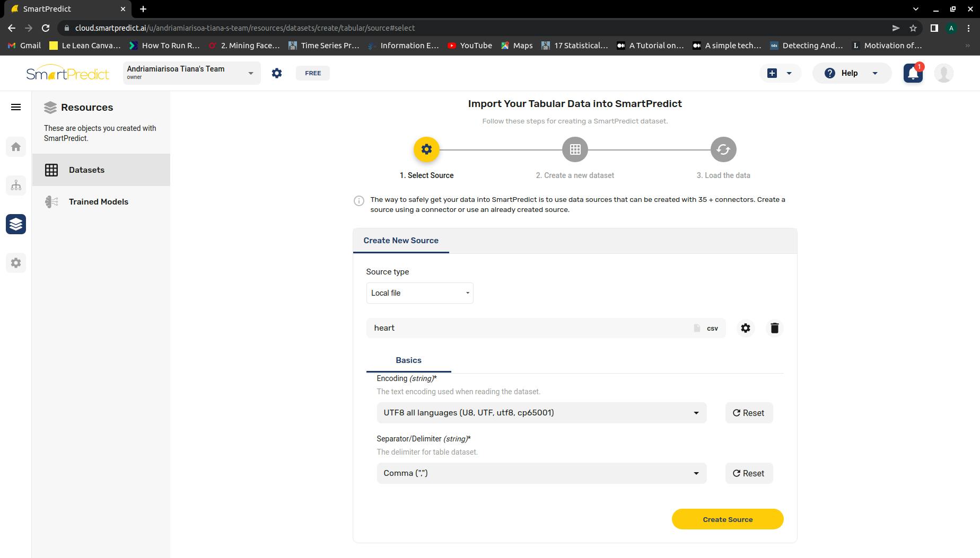
Task: Click the Chrome profile A avatar
Action: (951, 28)
